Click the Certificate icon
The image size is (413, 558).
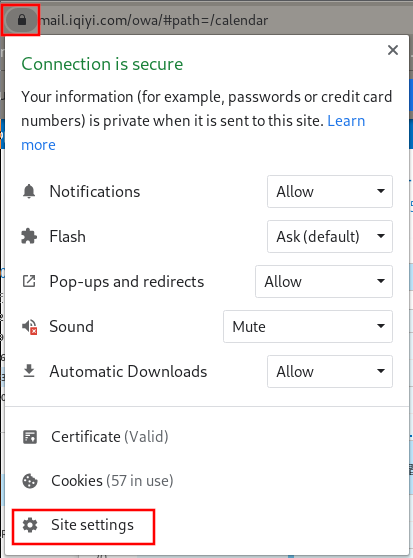tap(30, 437)
